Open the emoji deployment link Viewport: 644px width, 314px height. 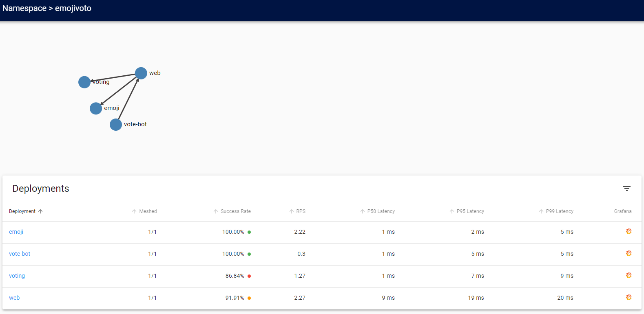point(16,232)
